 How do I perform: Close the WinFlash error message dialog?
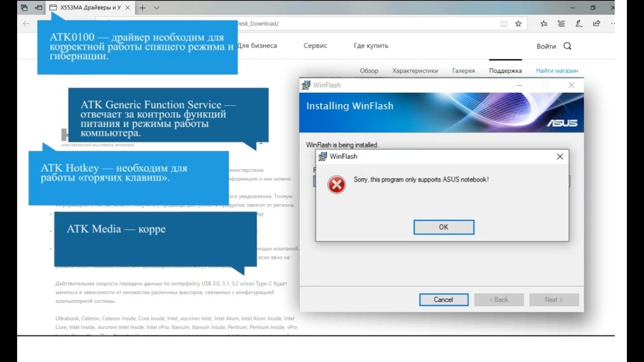[x=559, y=156]
